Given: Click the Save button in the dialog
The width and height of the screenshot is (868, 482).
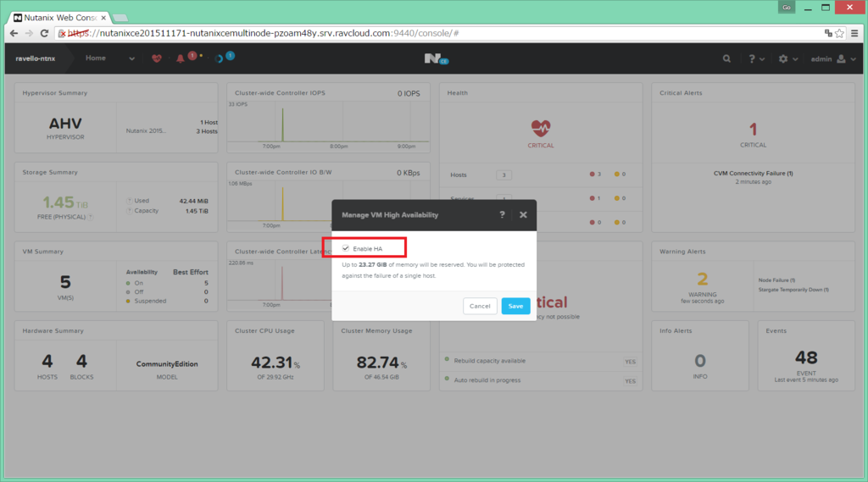Looking at the screenshot, I should point(515,306).
